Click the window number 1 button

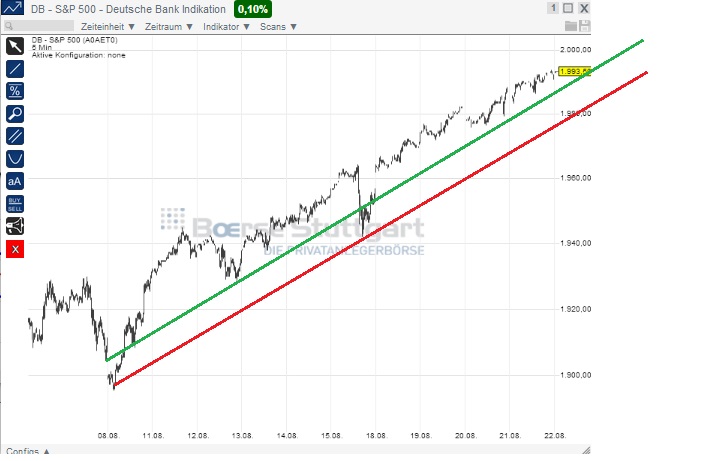[x=553, y=8]
